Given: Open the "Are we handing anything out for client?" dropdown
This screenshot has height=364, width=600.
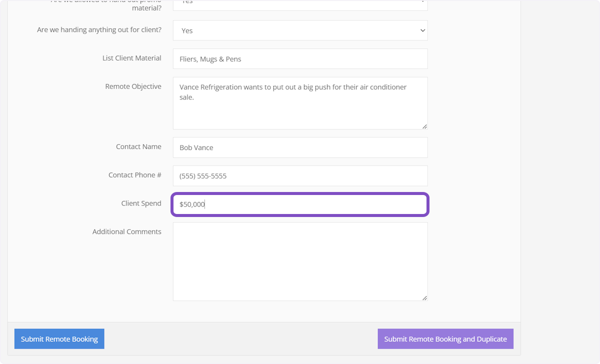Looking at the screenshot, I should point(300,30).
